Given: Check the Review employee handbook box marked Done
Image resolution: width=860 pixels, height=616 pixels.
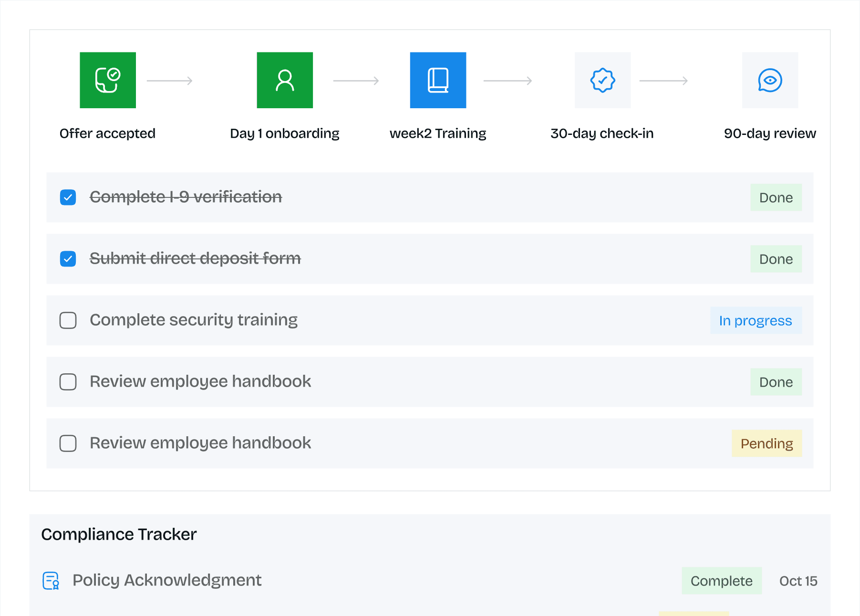Looking at the screenshot, I should (68, 382).
